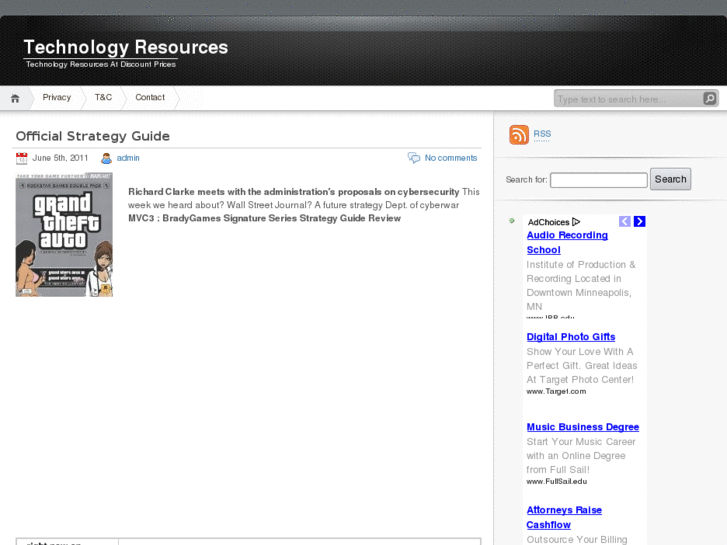This screenshot has height=545, width=727.
Task: Open the No comments link
Action: (x=451, y=158)
